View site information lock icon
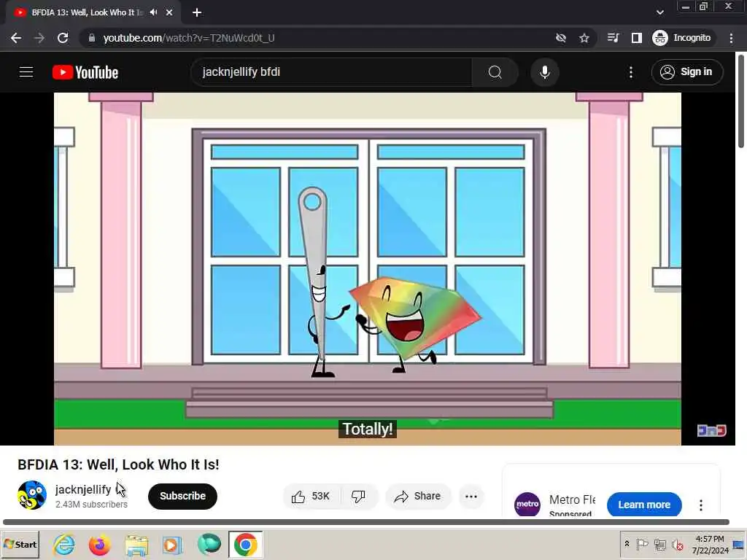 [92, 38]
